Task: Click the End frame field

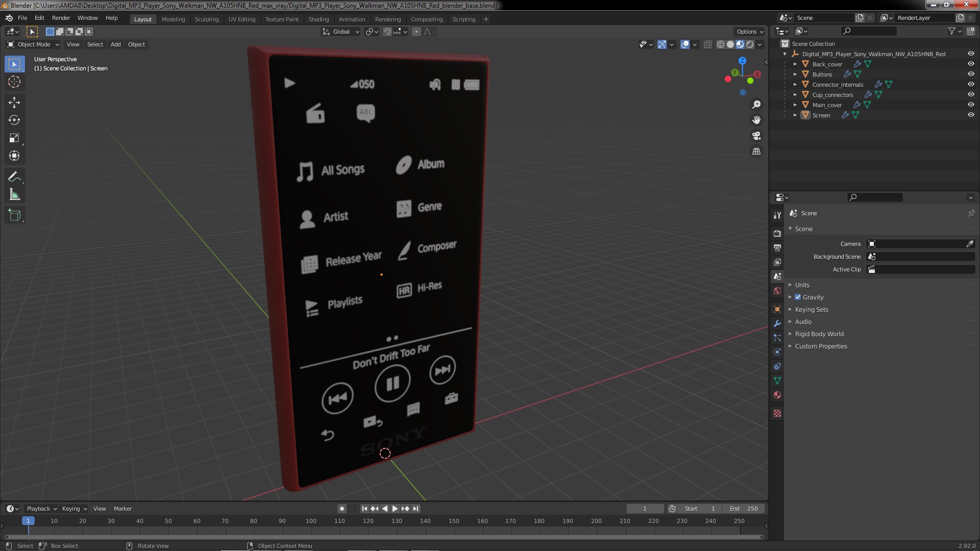Action: pyautogui.click(x=744, y=509)
